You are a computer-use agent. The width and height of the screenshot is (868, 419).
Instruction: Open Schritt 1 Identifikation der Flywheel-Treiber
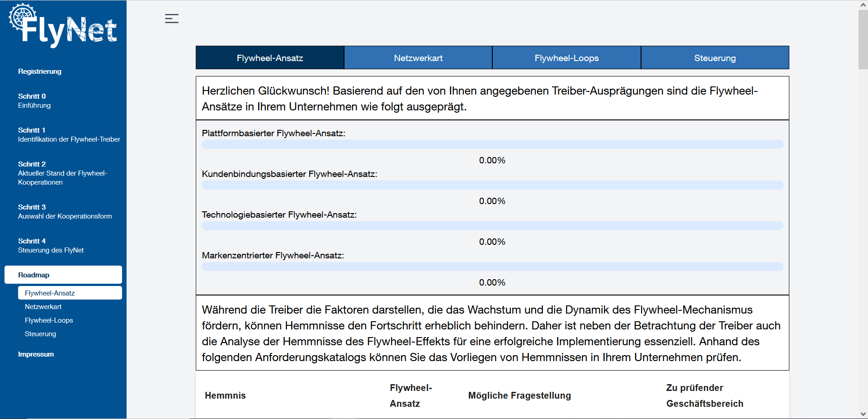coord(69,135)
